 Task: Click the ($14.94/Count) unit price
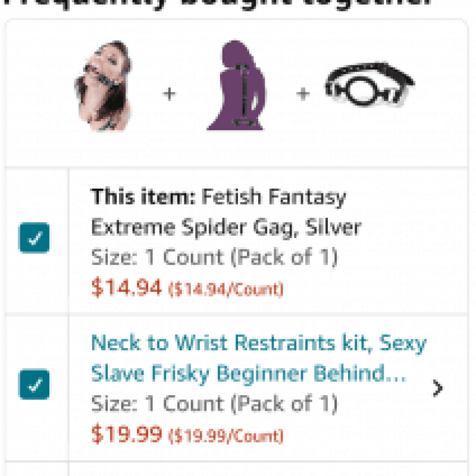click(226, 290)
